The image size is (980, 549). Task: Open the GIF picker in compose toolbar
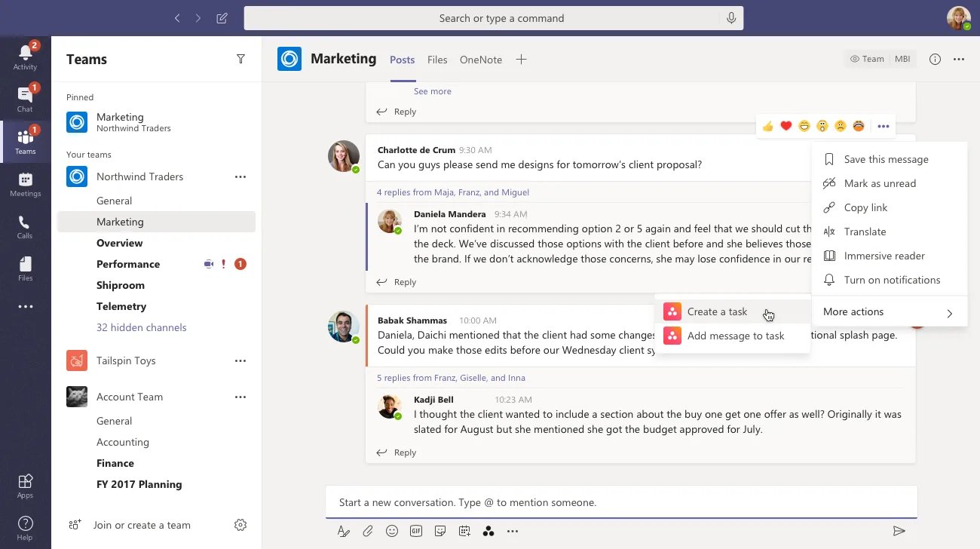416,531
